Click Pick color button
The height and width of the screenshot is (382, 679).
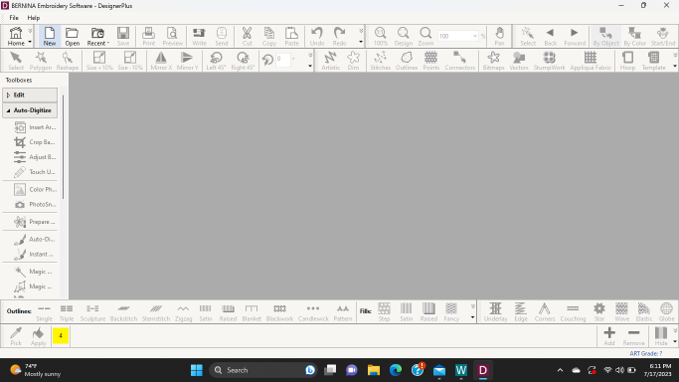(16, 336)
